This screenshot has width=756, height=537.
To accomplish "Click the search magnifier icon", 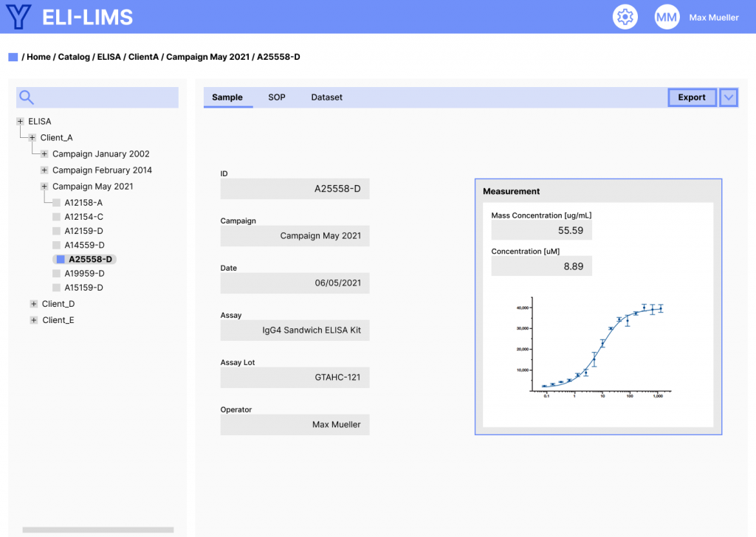I will click(x=27, y=97).
